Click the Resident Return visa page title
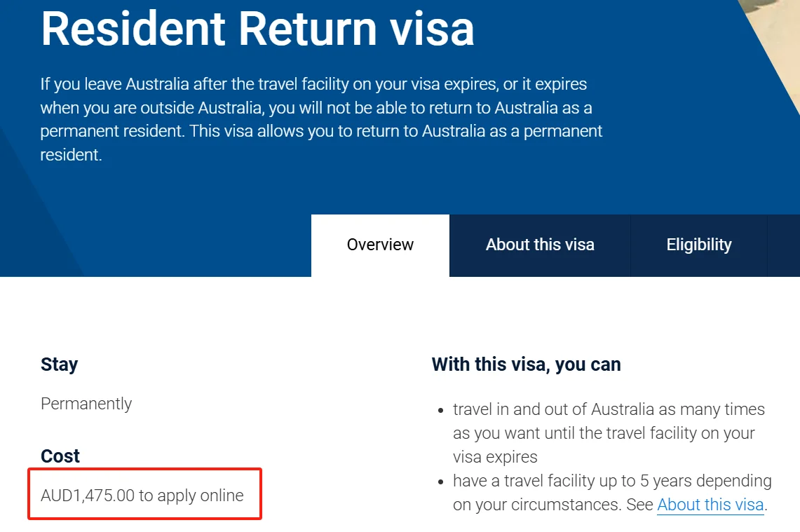Image resolution: width=800 pixels, height=532 pixels. (257, 29)
